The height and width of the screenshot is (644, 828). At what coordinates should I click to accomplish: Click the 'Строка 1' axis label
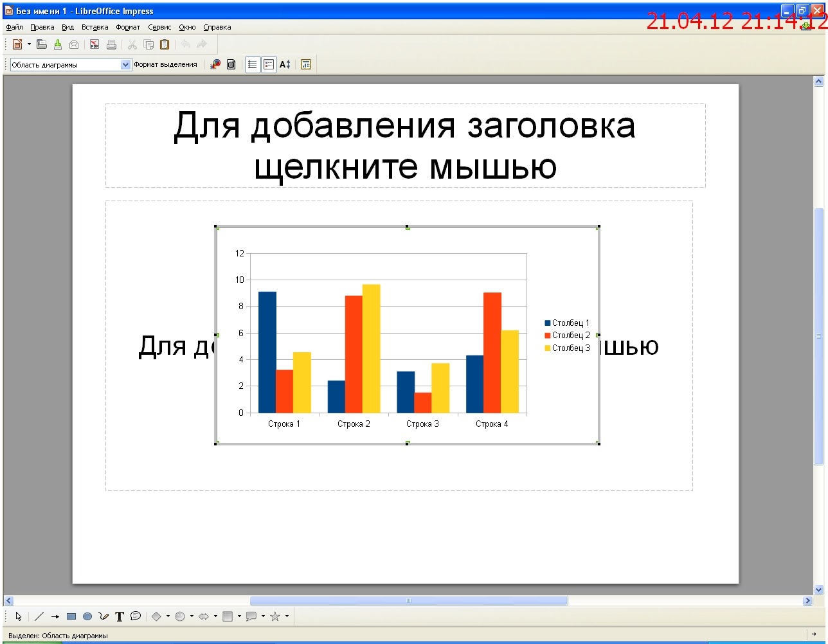pos(284,424)
